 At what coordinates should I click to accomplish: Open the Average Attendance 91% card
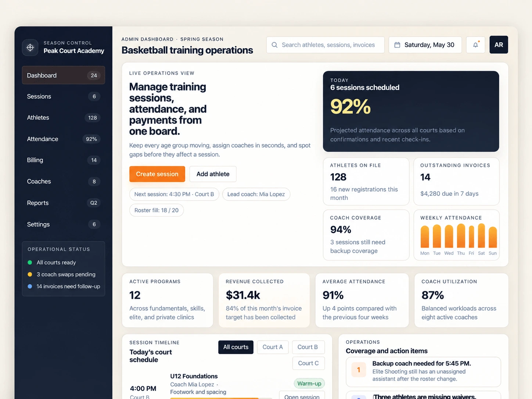coord(362,300)
